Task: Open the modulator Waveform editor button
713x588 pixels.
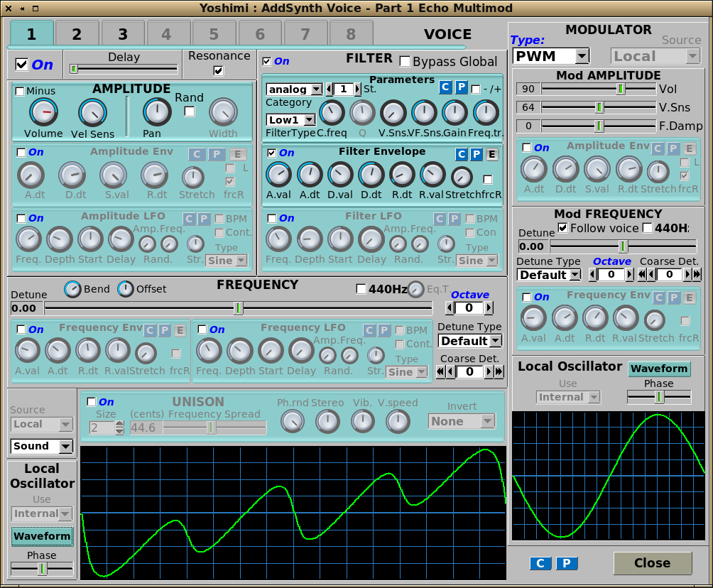Action: pos(659,369)
